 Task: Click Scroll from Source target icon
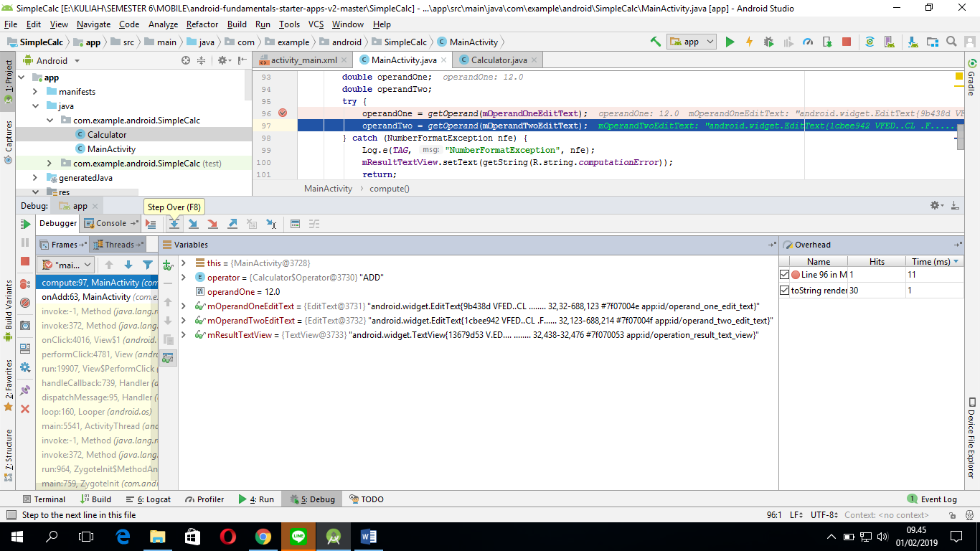point(186,61)
